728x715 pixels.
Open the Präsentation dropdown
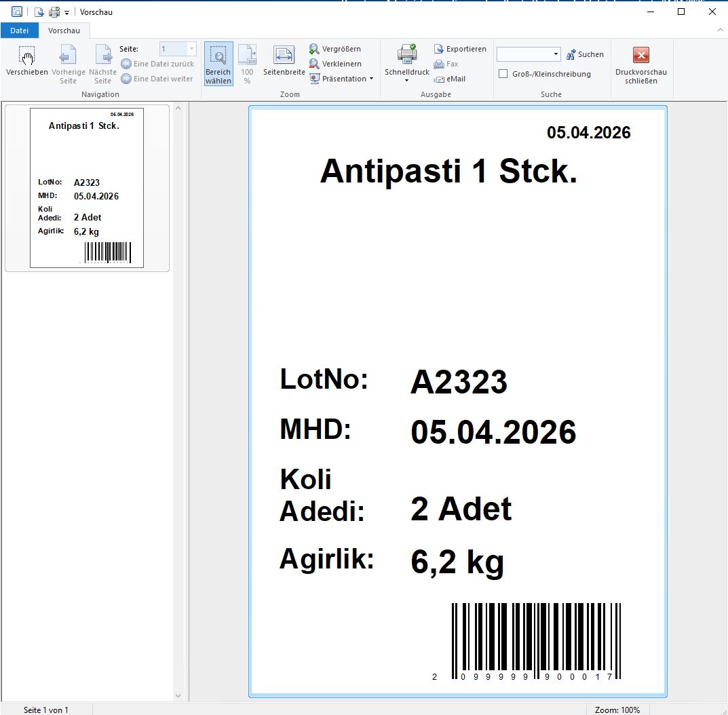click(x=371, y=79)
